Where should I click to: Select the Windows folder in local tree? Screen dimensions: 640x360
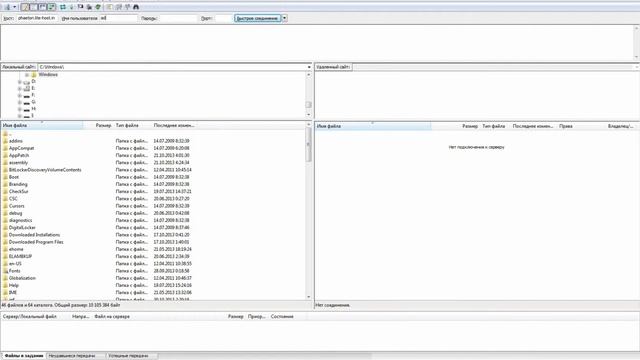[x=48, y=75]
